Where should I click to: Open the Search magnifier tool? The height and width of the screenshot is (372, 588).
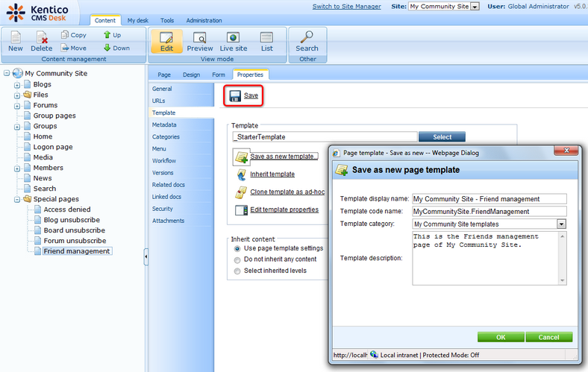point(307,42)
